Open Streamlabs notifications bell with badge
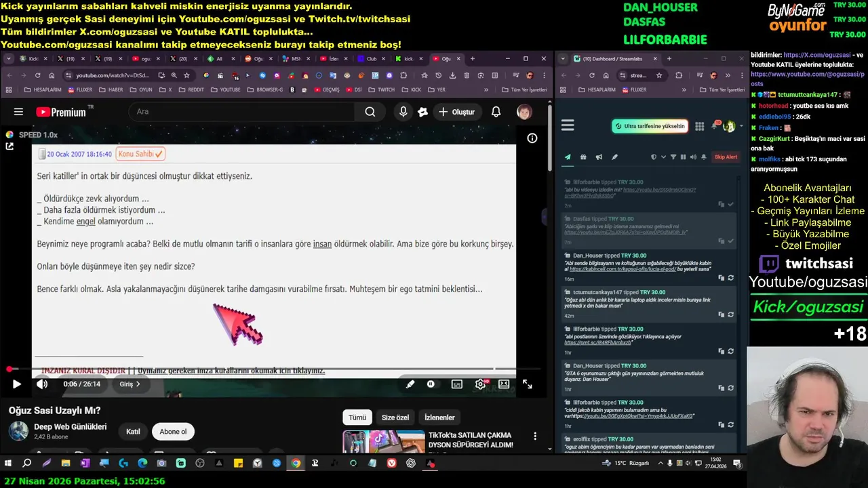868x488 pixels. coord(715,125)
